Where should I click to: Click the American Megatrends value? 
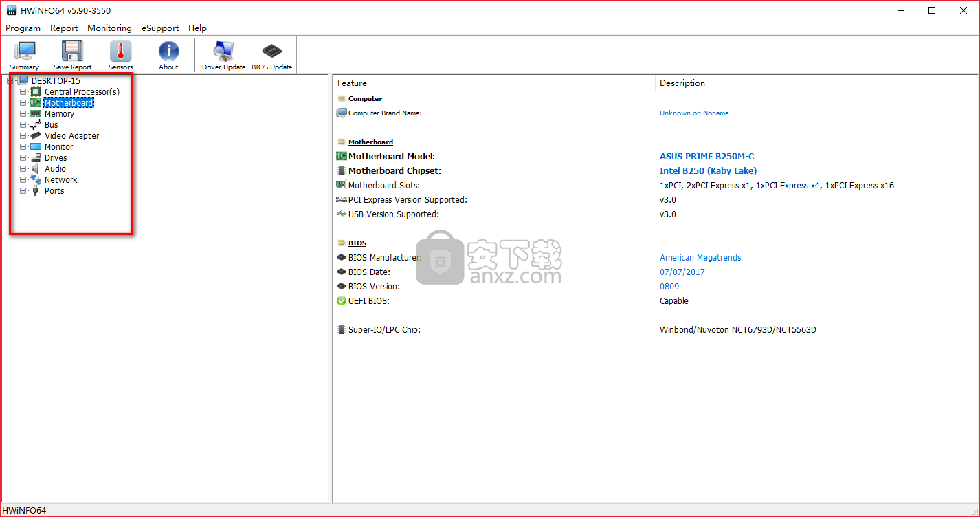click(x=700, y=258)
